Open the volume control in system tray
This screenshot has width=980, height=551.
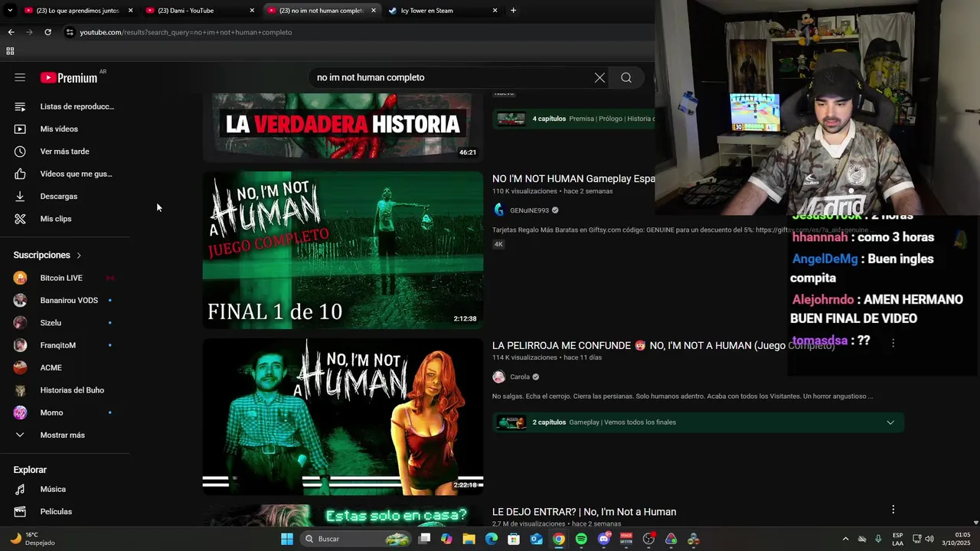pos(929,539)
